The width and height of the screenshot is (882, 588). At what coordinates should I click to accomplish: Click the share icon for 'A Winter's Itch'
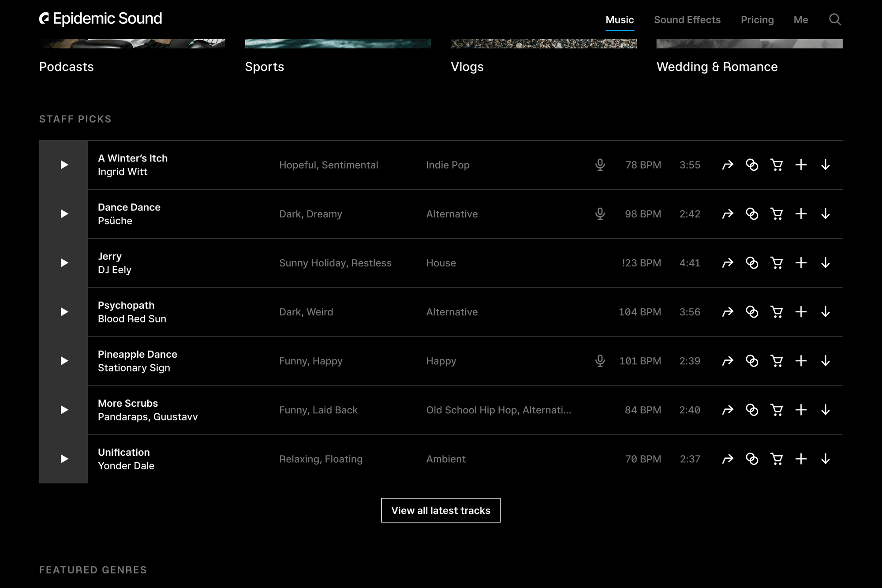(x=728, y=165)
